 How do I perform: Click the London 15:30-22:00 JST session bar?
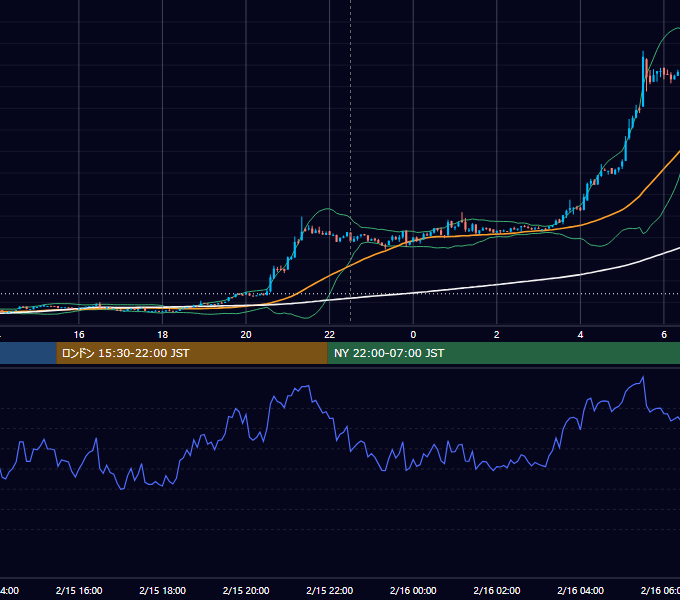(192, 353)
